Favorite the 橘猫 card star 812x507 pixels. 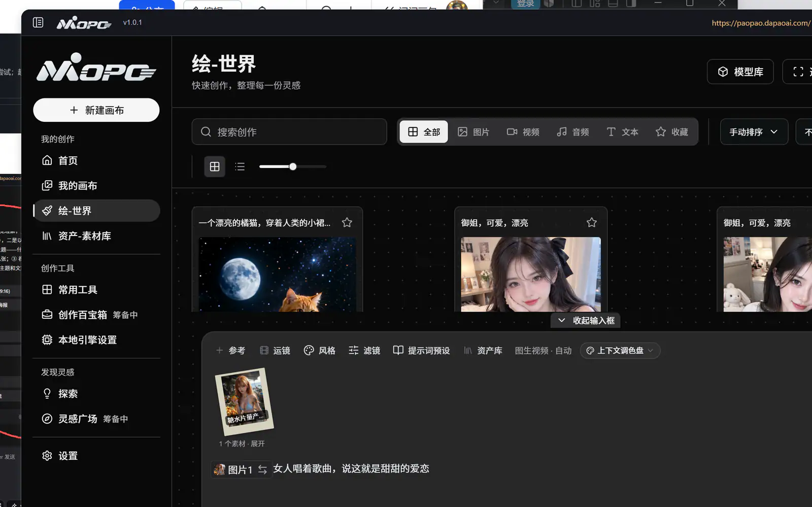coord(347,222)
